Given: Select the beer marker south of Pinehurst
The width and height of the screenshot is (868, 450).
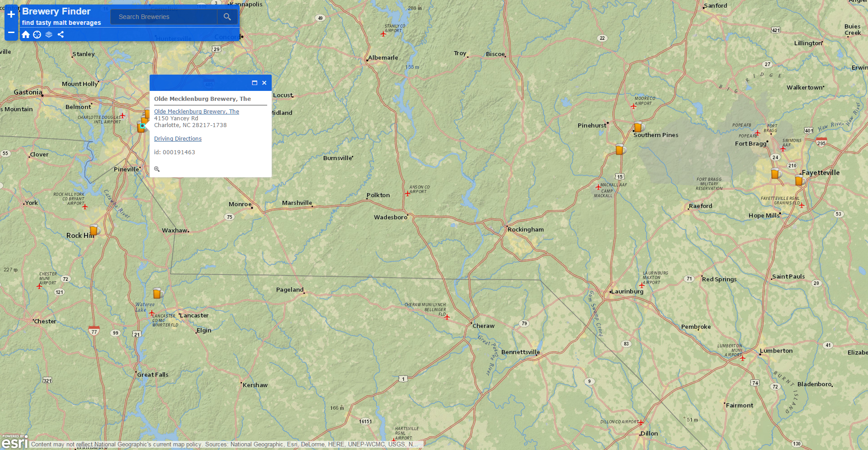Looking at the screenshot, I should tap(620, 149).
